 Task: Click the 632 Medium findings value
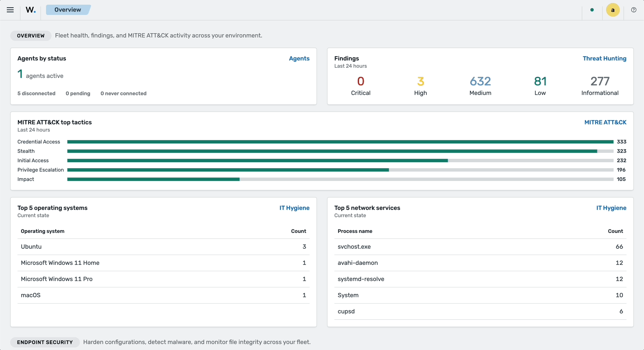coord(480,81)
